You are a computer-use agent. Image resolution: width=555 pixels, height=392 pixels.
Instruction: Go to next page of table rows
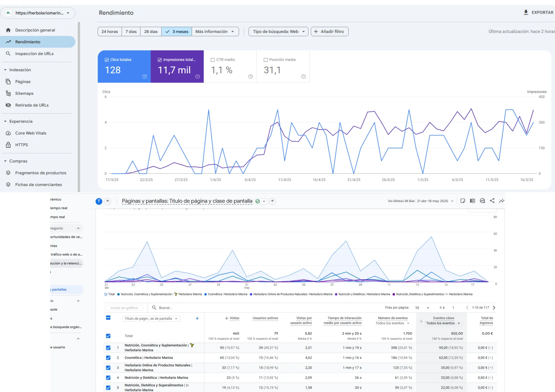tap(494, 307)
